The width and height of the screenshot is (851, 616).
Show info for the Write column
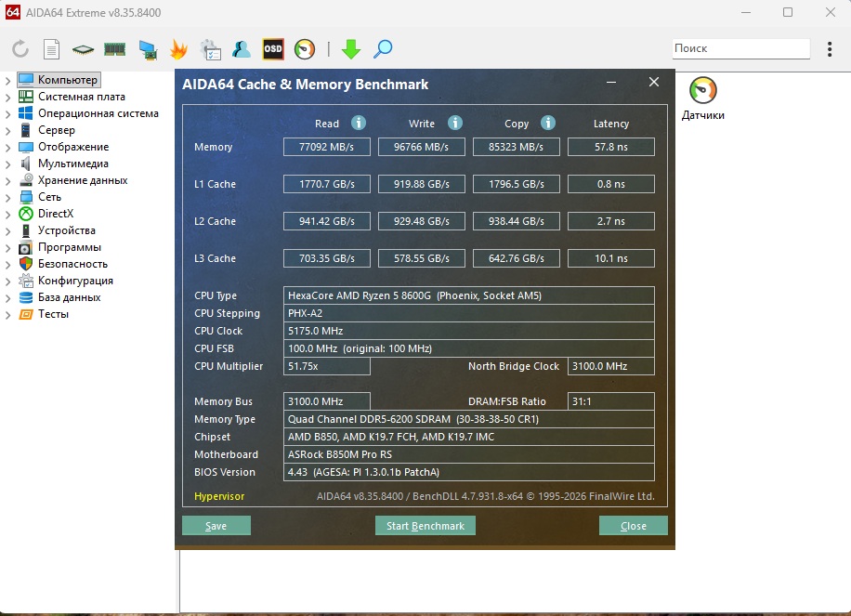coord(455,123)
